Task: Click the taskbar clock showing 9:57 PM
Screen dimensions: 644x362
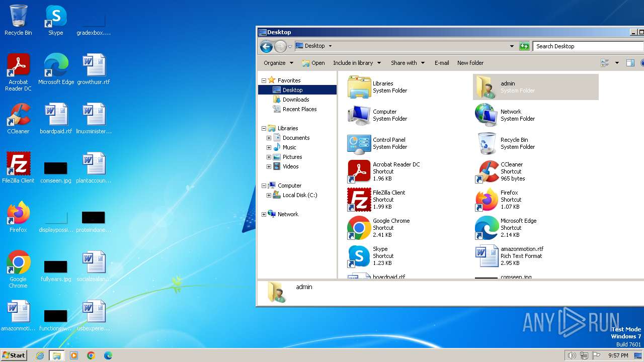Action: click(618, 355)
